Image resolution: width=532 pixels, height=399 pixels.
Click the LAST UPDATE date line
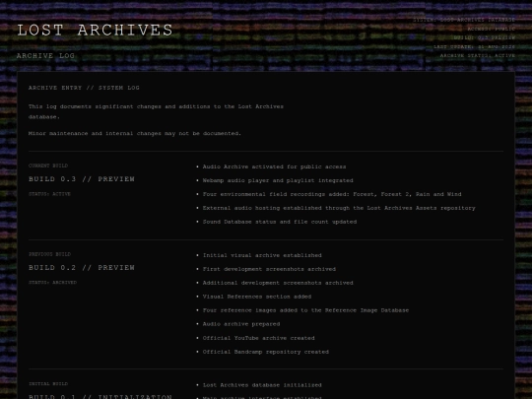tap(474, 47)
